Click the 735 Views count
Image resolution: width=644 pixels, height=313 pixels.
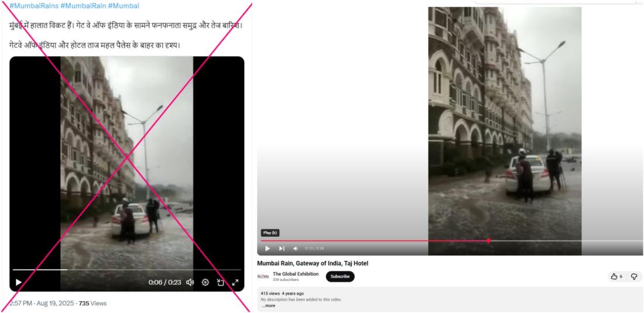coord(93,304)
